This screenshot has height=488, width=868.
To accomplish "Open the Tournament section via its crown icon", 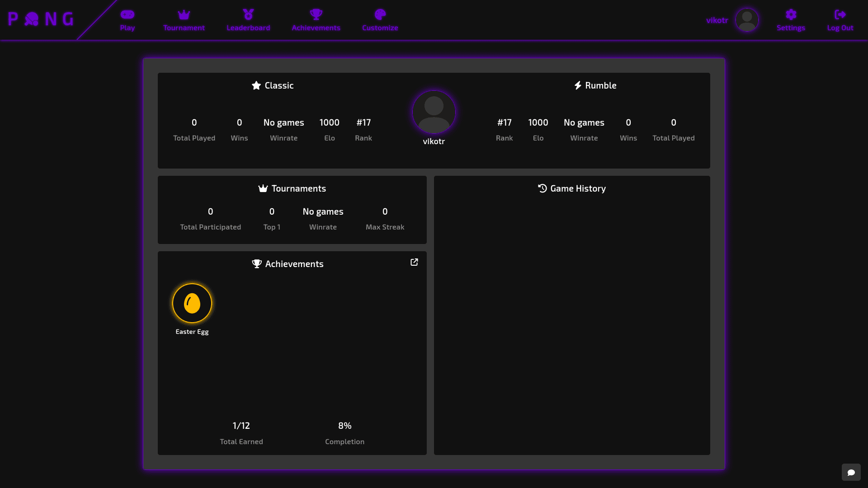I will 184,14.
